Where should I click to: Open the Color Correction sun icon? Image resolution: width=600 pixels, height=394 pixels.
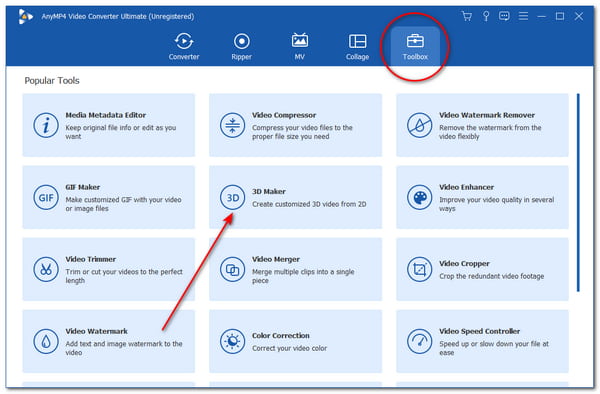pyautogui.click(x=232, y=341)
